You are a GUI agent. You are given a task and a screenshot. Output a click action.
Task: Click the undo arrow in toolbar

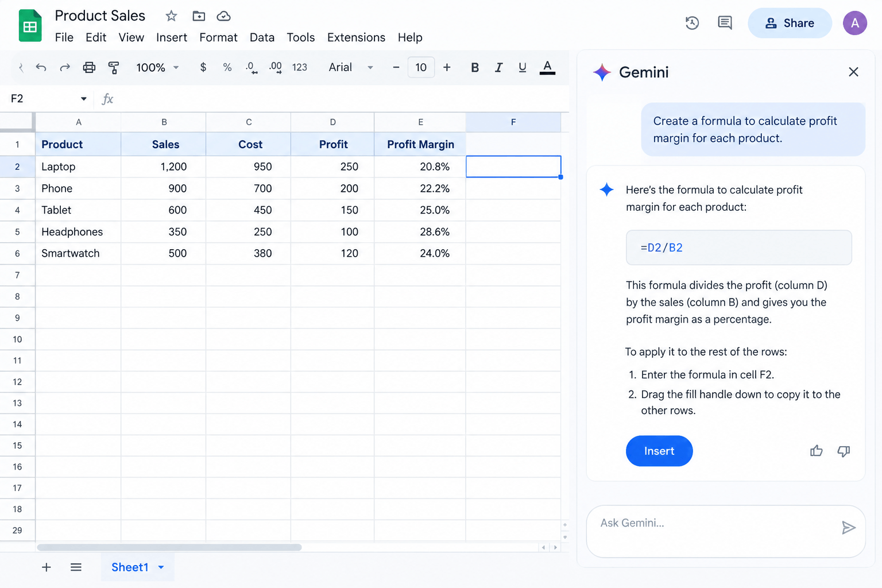[x=41, y=68]
